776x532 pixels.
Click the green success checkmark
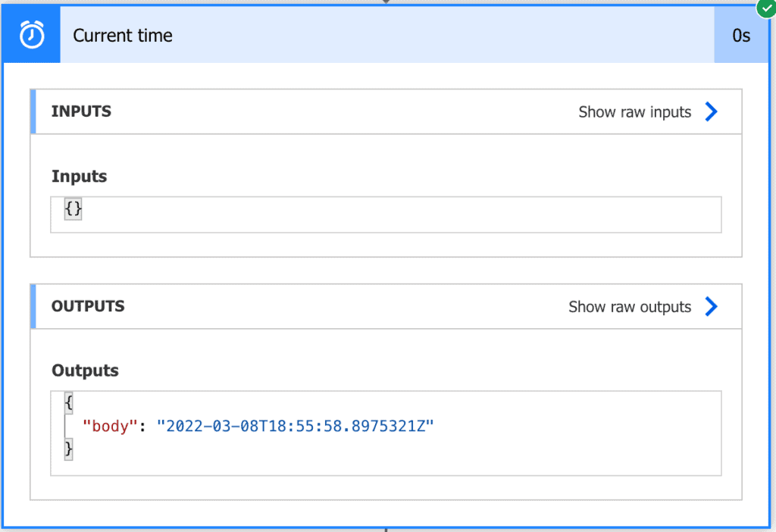coord(765,8)
